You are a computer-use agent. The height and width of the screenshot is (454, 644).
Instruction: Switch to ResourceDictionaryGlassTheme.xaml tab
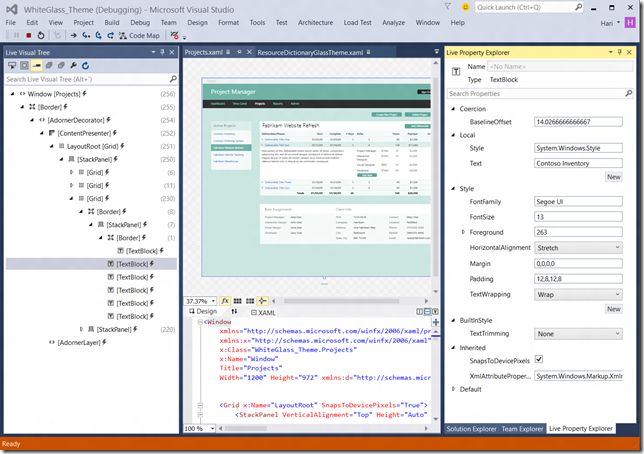coord(310,52)
